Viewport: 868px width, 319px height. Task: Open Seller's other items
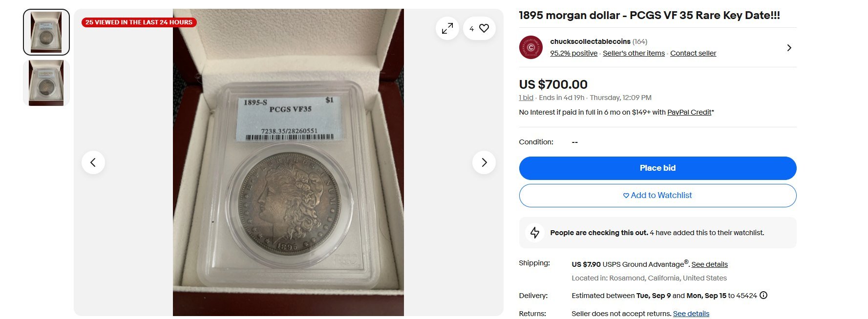coord(634,53)
